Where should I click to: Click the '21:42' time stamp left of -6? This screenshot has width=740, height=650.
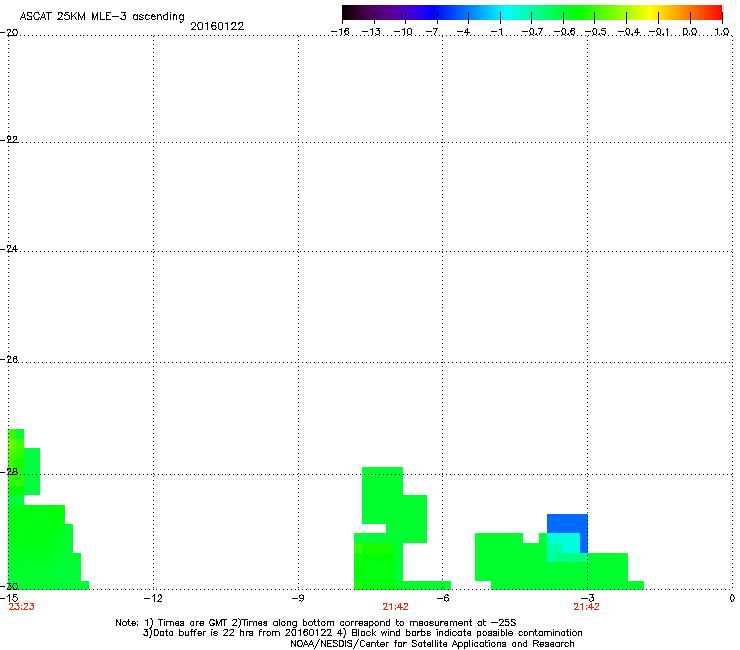pos(395,607)
